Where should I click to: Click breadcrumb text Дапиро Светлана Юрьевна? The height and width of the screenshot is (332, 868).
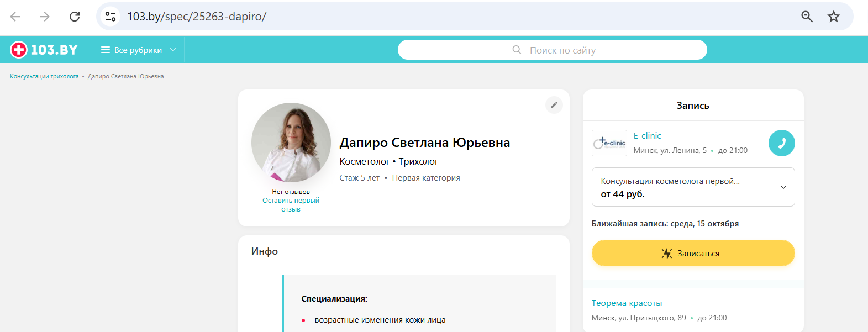coord(126,76)
